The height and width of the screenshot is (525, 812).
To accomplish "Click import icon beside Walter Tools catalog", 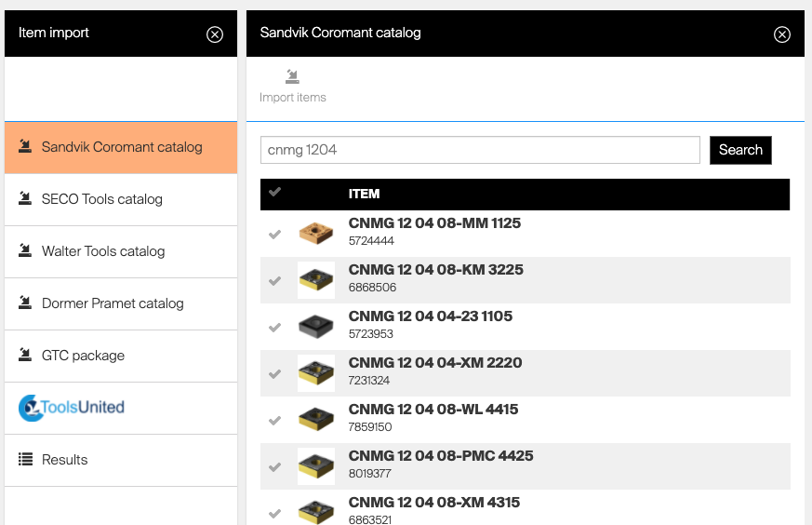I will 25,250.
